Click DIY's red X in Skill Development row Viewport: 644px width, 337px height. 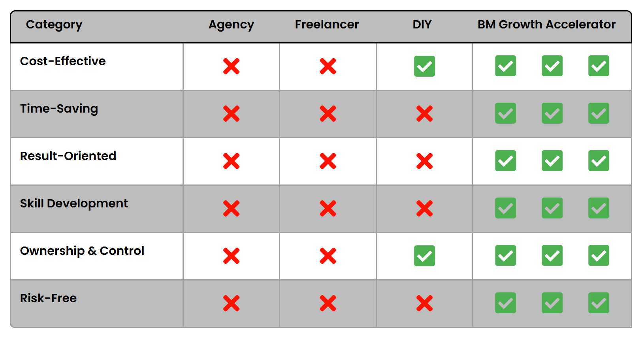tap(424, 209)
